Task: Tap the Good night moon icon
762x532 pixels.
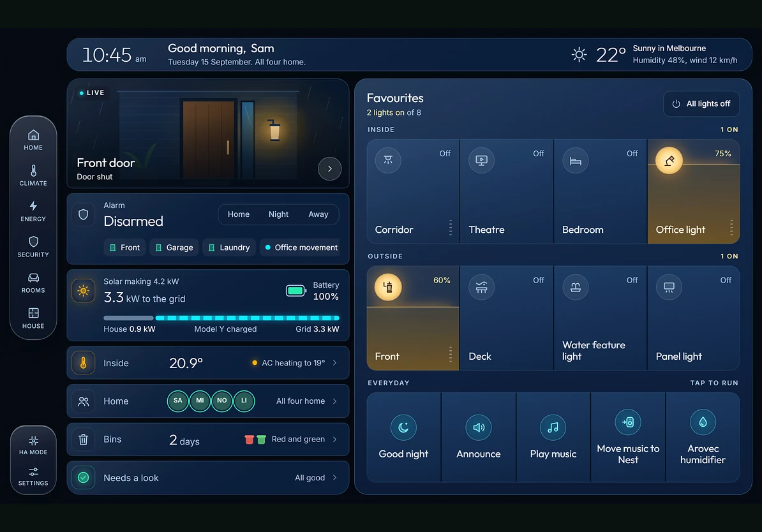Action: tap(403, 427)
